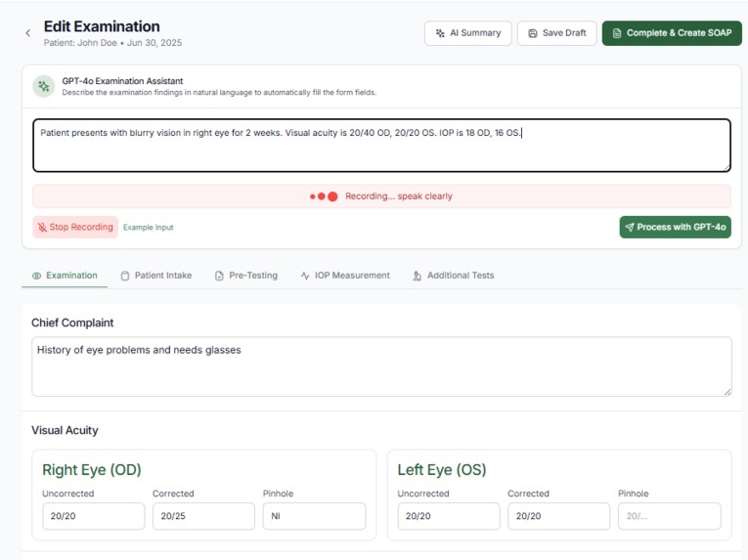
Task: Click into the examination findings text area
Action: click(x=381, y=146)
